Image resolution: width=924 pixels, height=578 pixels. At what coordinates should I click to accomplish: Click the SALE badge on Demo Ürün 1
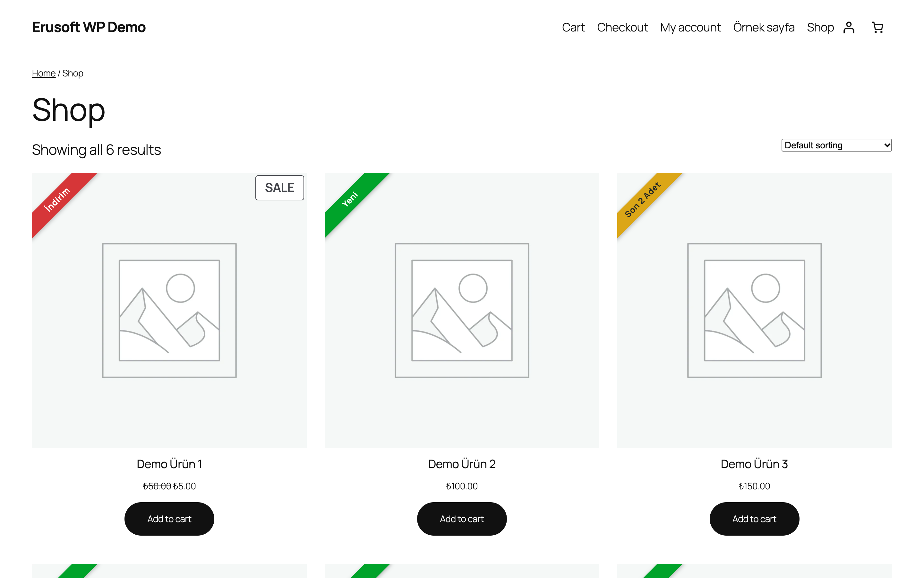(x=279, y=188)
